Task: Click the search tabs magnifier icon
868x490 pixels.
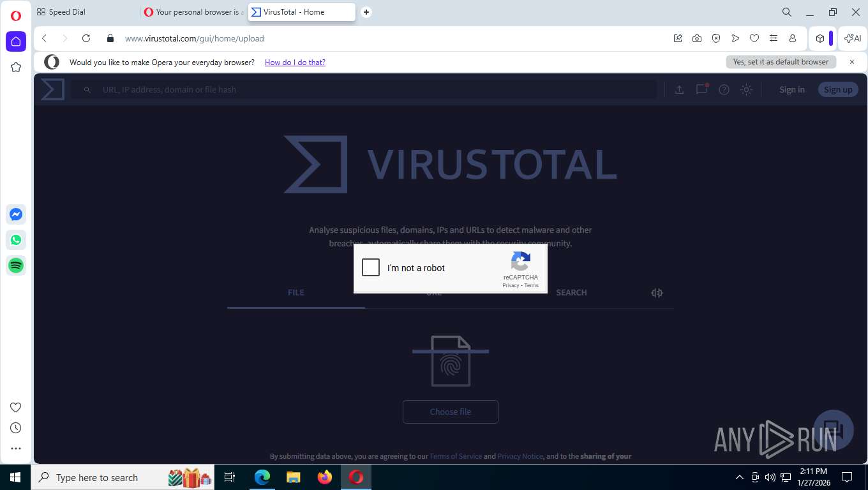Action: 787,12
